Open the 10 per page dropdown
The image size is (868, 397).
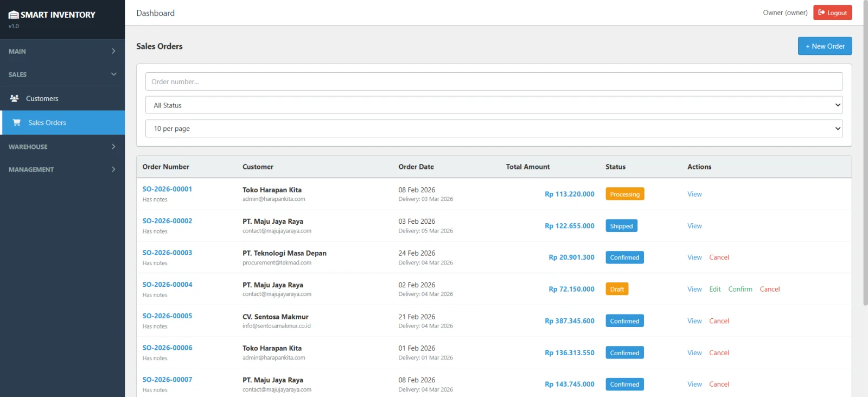(494, 129)
